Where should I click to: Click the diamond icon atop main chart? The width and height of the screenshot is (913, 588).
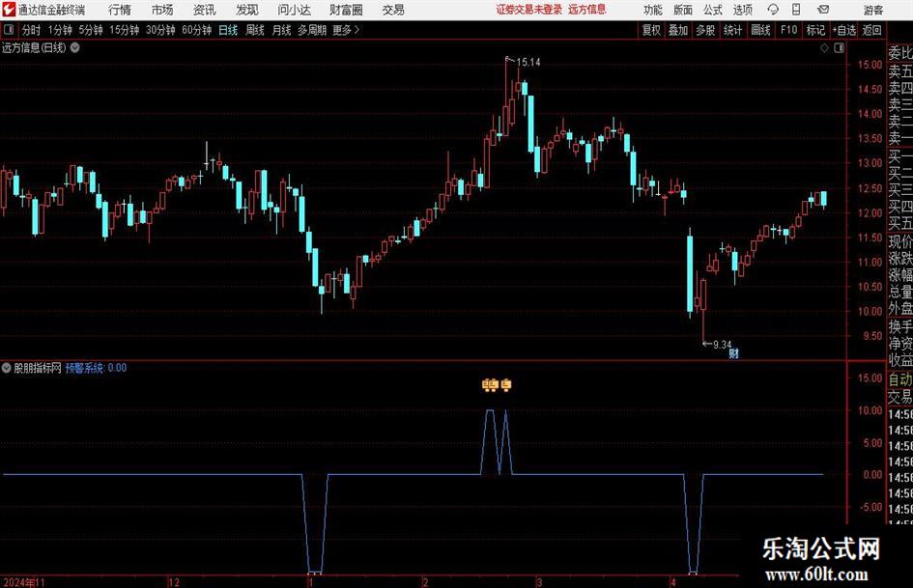pyautogui.click(x=824, y=48)
